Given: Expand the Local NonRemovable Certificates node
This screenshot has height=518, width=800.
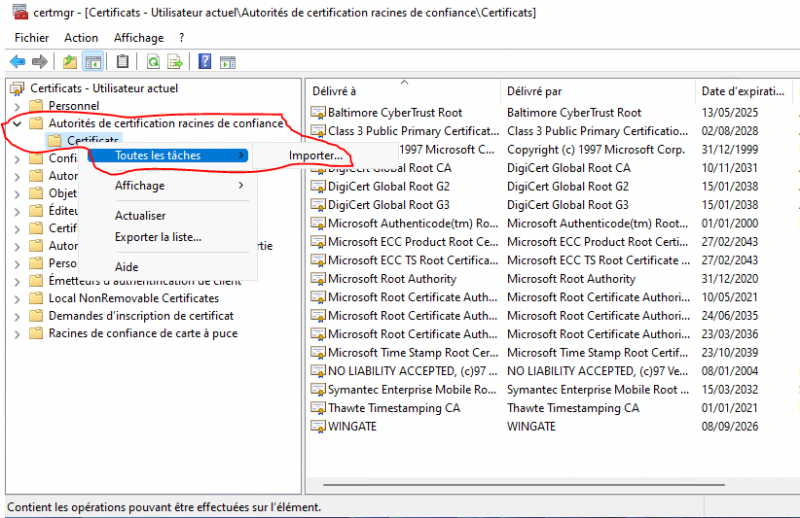Looking at the screenshot, I should coord(17,298).
